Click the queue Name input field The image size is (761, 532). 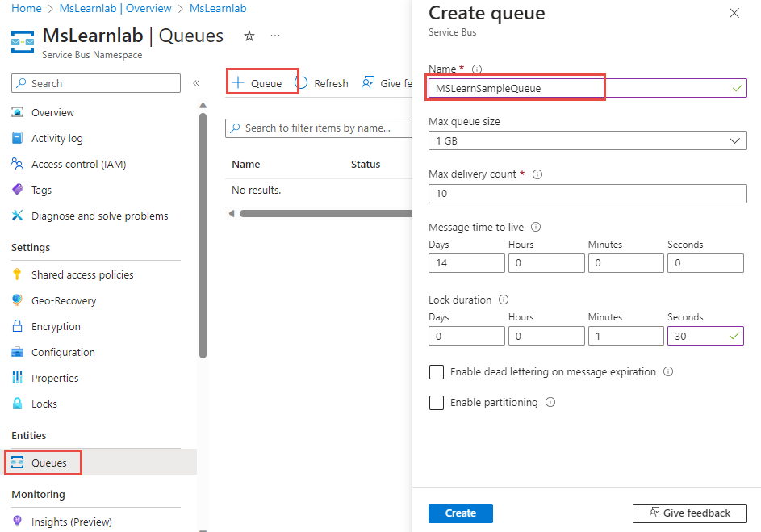587,88
